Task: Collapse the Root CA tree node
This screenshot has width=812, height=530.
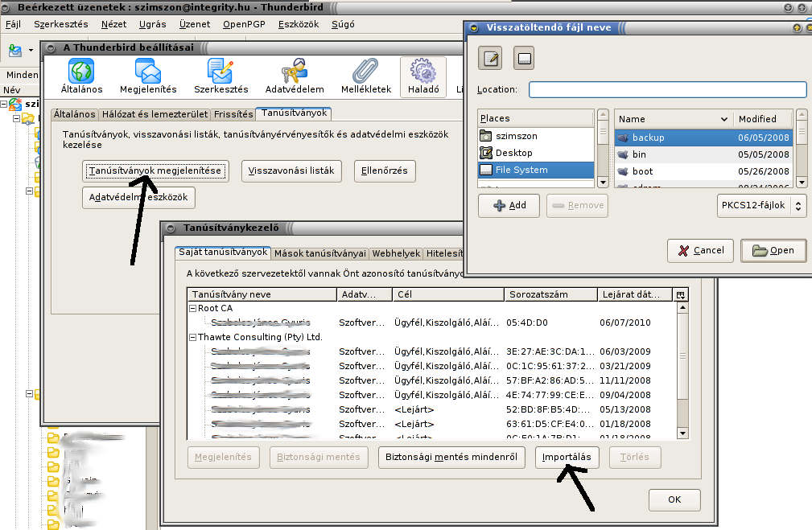Action: click(192, 309)
